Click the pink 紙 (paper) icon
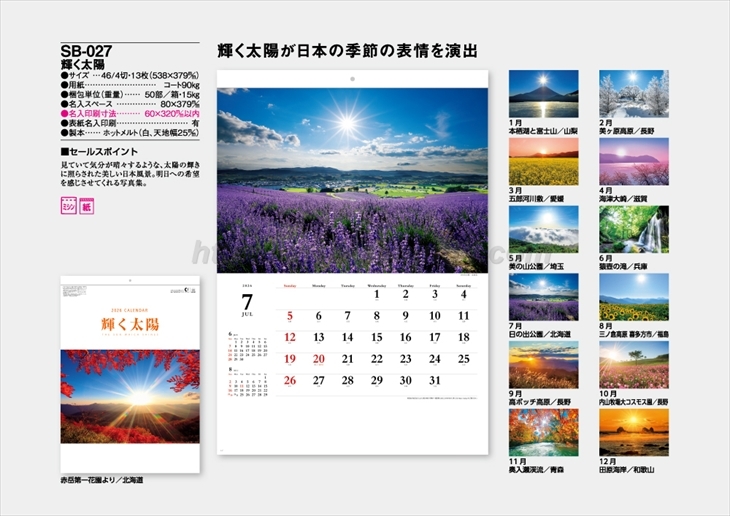The width and height of the screenshot is (730, 516). point(87,207)
